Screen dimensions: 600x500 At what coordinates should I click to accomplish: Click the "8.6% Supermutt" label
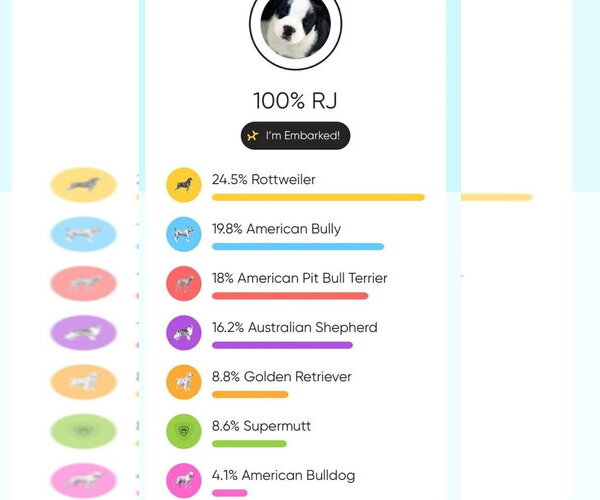click(261, 426)
